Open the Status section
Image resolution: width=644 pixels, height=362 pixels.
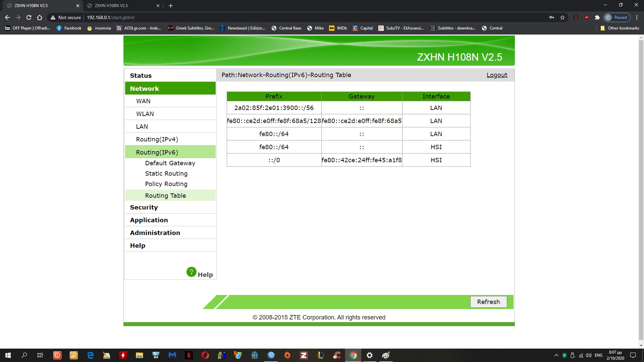[141, 75]
